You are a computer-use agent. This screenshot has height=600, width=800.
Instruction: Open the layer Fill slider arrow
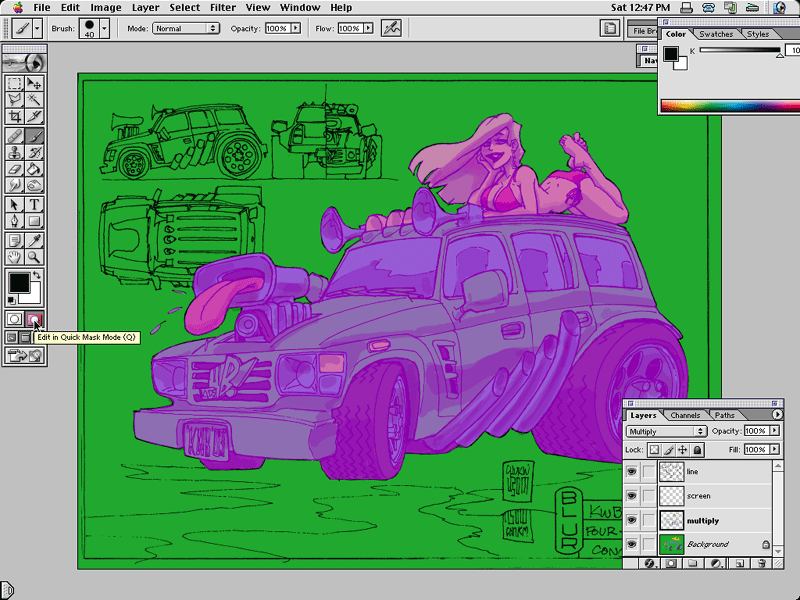(x=774, y=449)
